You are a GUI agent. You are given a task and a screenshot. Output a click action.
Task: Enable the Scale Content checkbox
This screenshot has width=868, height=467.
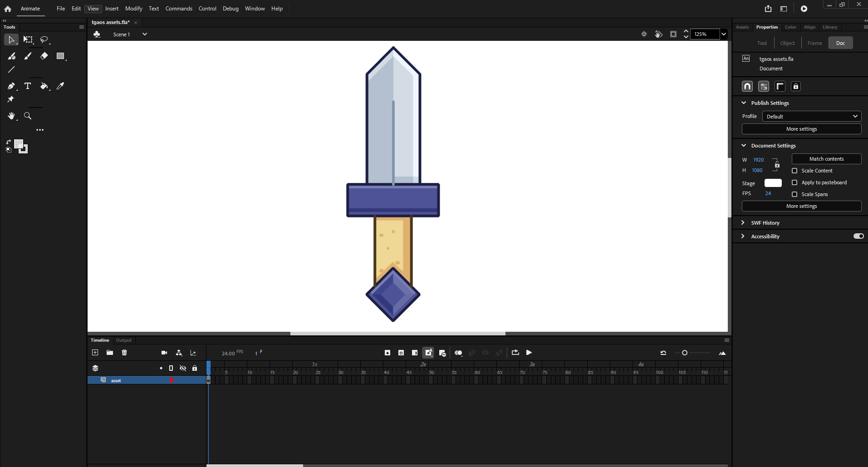pos(794,171)
